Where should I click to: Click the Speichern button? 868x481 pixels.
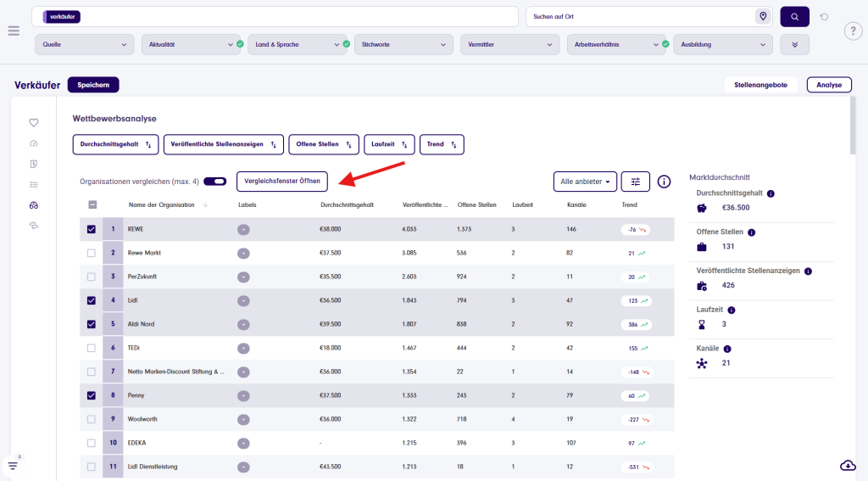(x=93, y=85)
